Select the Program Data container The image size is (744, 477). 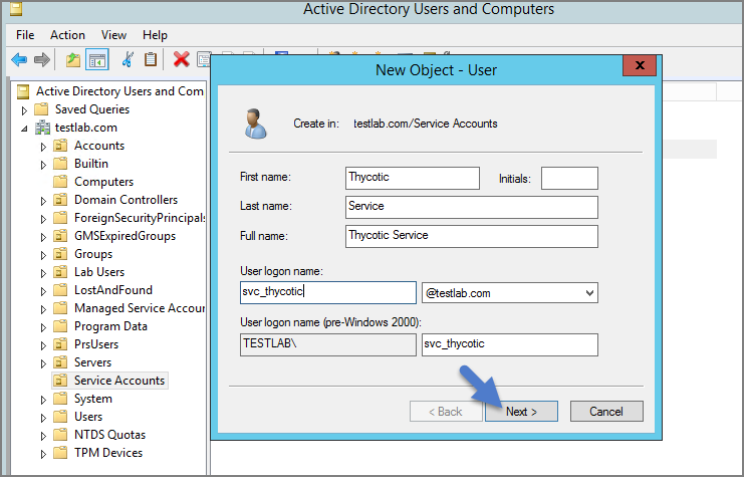pos(111,326)
